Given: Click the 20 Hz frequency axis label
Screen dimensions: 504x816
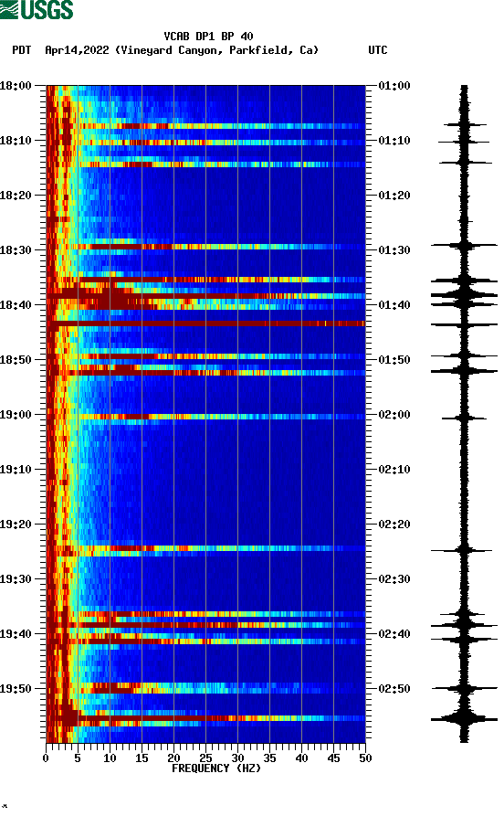Looking at the screenshot, I should (173, 758).
